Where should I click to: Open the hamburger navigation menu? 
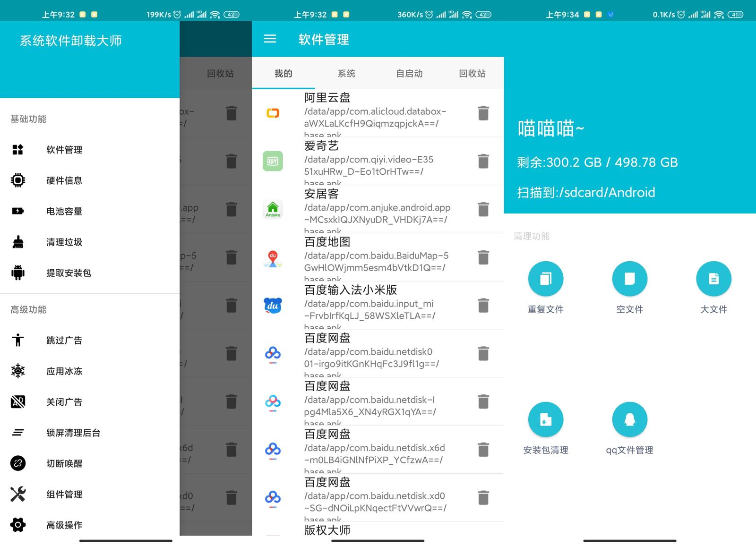tap(270, 40)
